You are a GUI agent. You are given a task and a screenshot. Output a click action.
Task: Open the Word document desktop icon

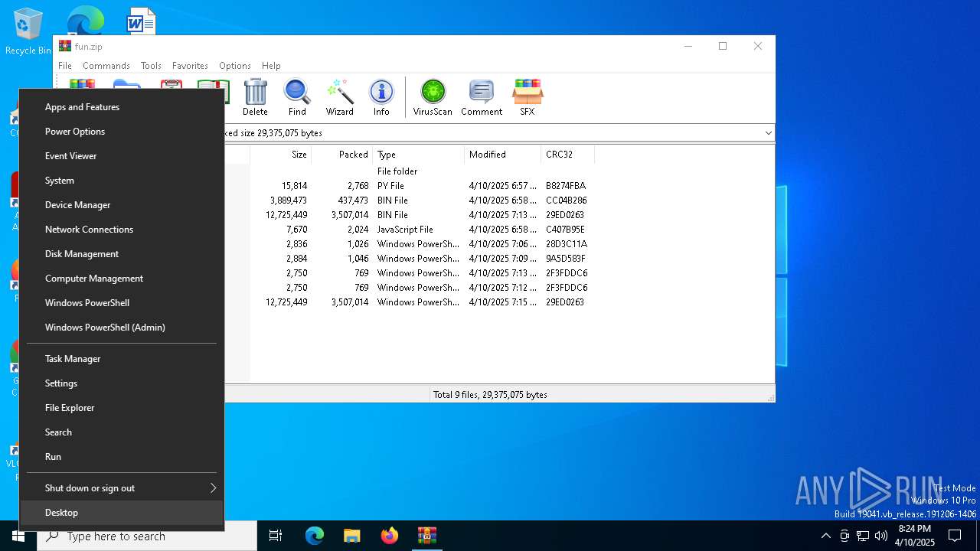[141, 21]
